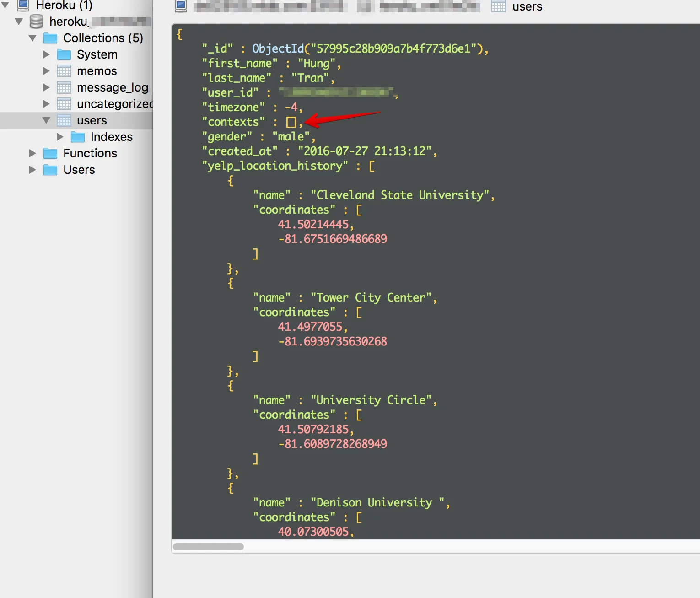700x598 pixels.
Task: Click the computer icon in the breadcrumb bar
Action: [181, 6]
